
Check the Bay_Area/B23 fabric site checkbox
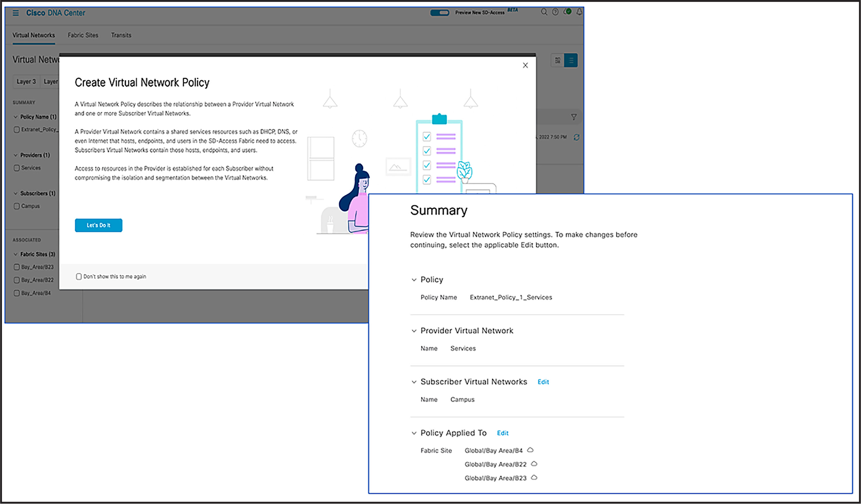pyautogui.click(x=17, y=267)
